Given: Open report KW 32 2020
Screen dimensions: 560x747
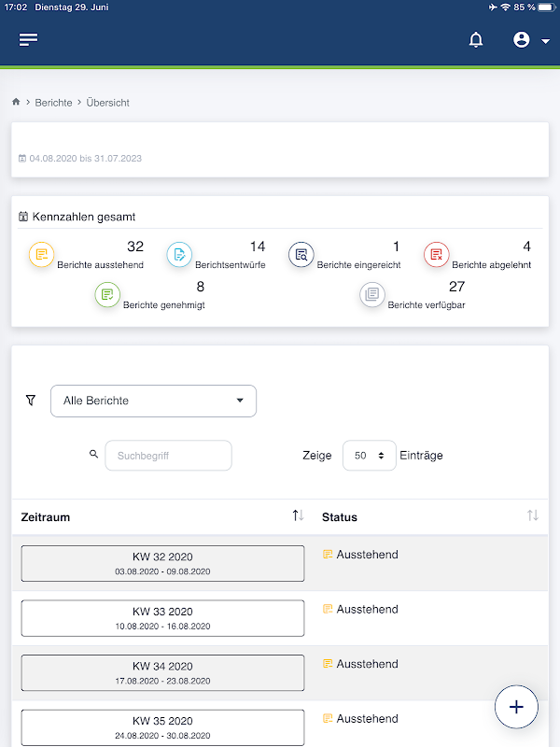Looking at the screenshot, I should (x=162, y=563).
